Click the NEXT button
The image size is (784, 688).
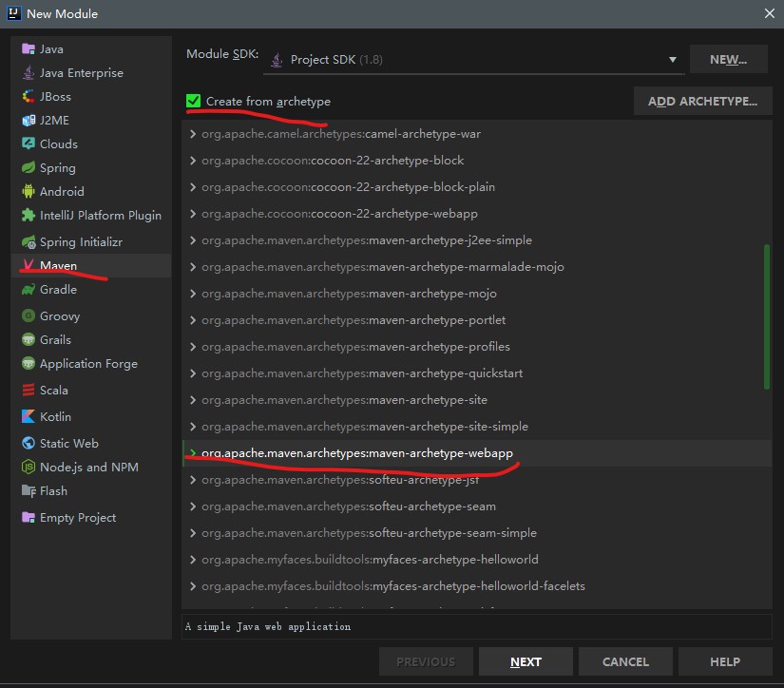(526, 661)
